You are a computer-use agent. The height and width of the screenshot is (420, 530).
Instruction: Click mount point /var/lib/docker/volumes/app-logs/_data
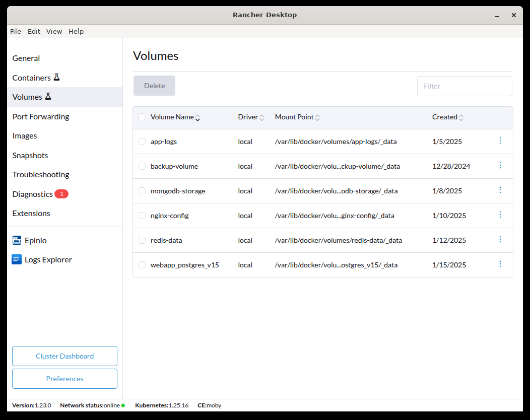(336, 142)
